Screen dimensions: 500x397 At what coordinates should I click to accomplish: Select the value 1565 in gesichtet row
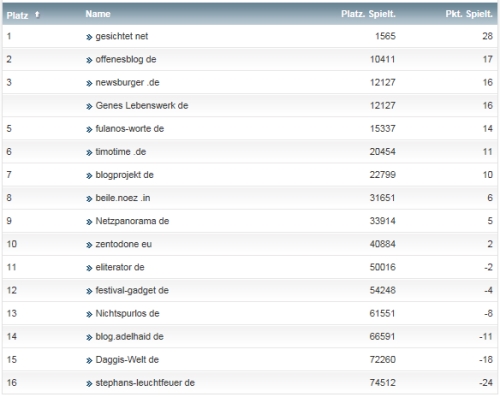(x=385, y=36)
